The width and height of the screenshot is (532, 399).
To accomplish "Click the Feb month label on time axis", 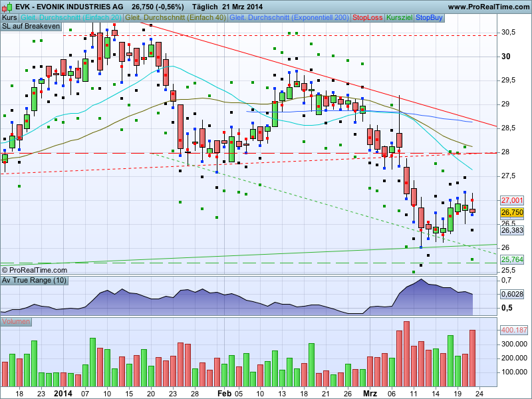I will click(x=224, y=394).
